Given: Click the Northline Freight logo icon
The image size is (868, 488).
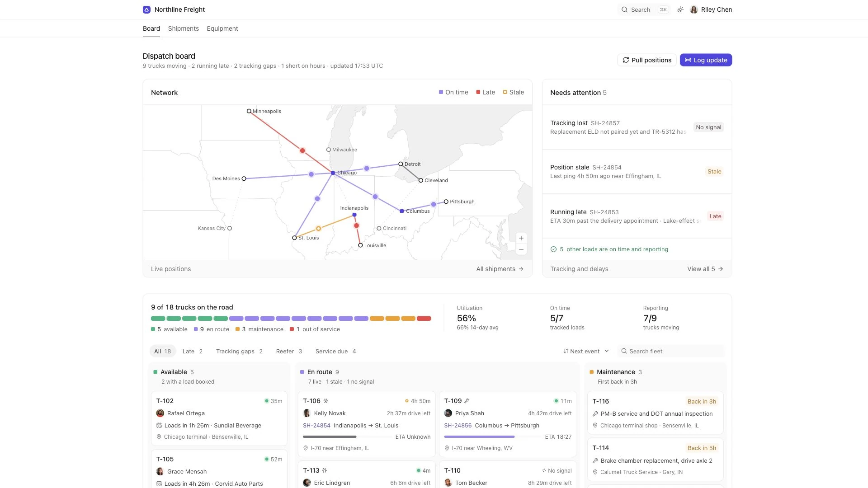Looking at the screenshot, I should pos(146,9).
